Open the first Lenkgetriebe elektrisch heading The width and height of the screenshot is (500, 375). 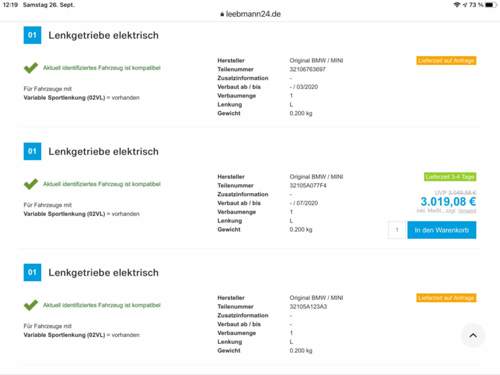click(x=103, y=35)
